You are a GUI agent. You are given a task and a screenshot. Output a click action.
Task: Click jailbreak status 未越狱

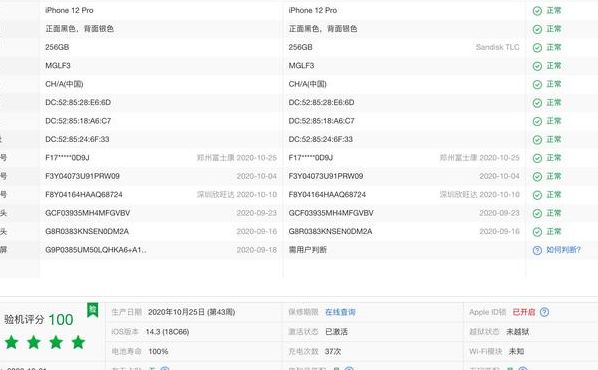pos(518,332)
